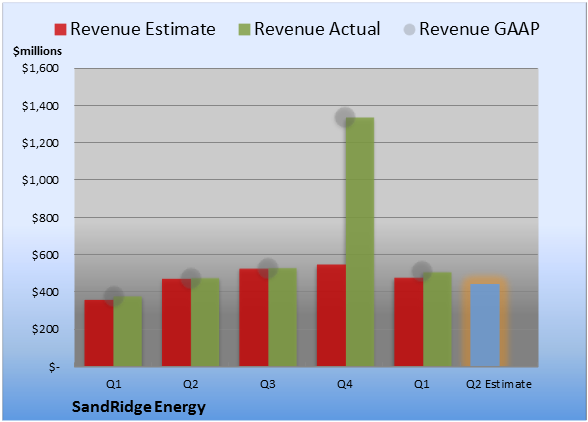This screenshot has width=588, height=422.
Task: Click the '$1,600' axis value
Action: click(40, 68)
